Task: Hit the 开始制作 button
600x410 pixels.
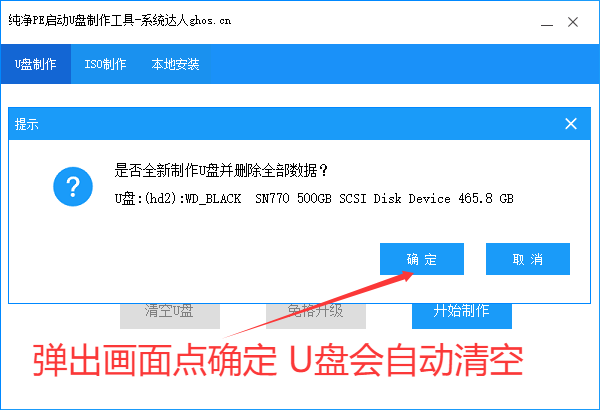Action: 461,311
